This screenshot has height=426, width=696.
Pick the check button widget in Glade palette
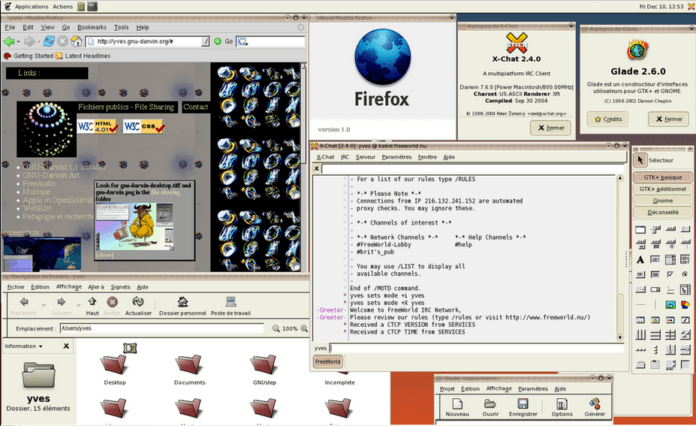[670, 275]
